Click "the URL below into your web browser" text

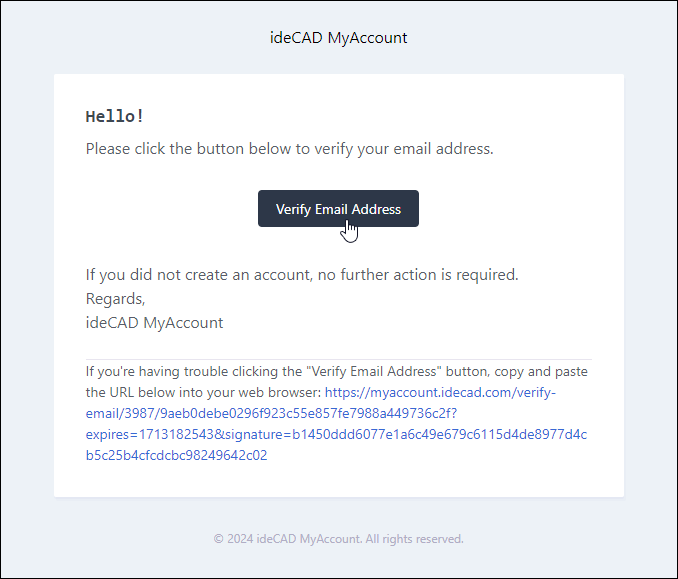coord(202,393)
